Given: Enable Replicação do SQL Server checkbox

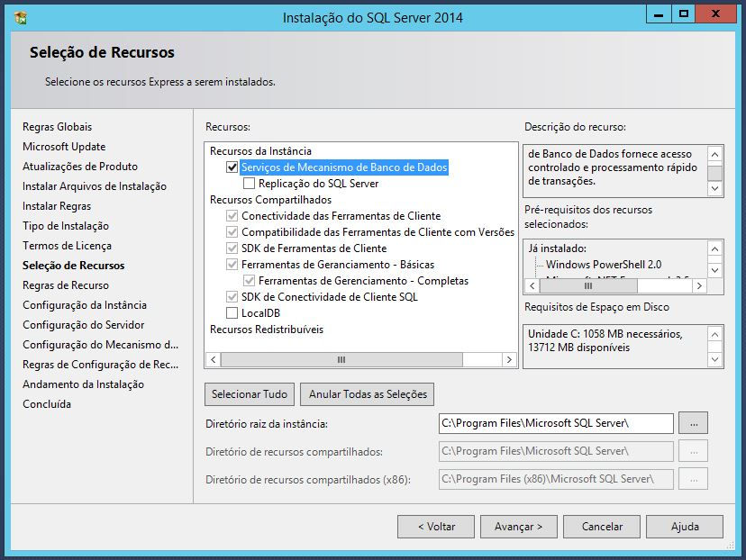Looking at the screenshot, I should tap(249, 184).
